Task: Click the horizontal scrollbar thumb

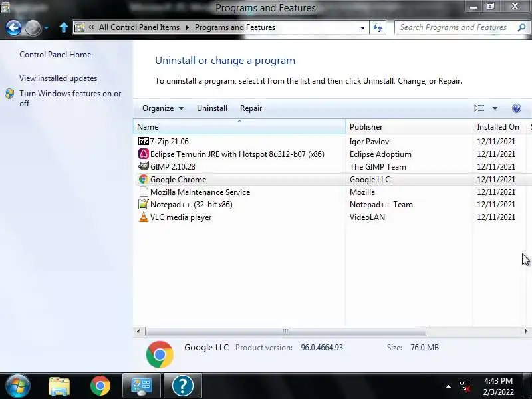Action: (285, 331)
